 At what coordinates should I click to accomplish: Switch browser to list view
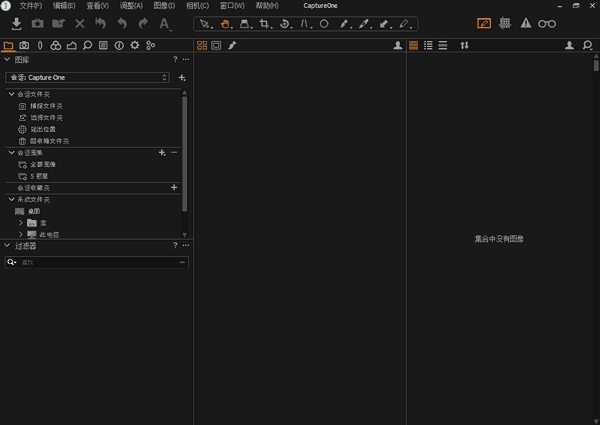[428, 46]
